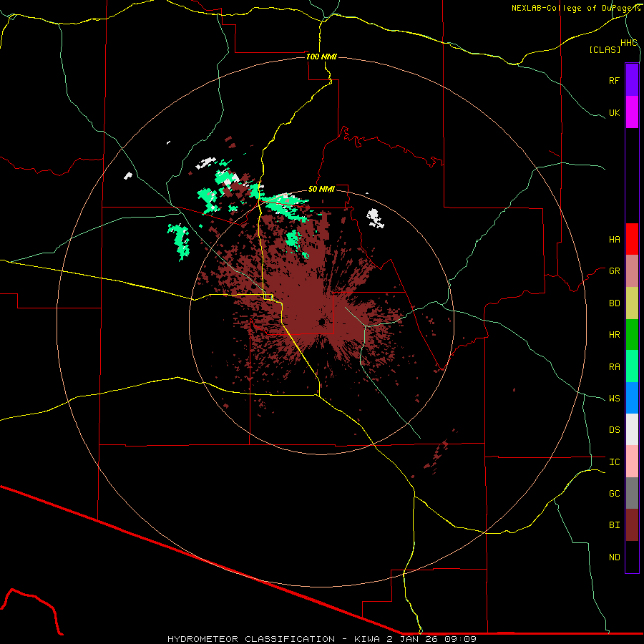
Task: Click the RA legend label
Action: click(614, 367)
